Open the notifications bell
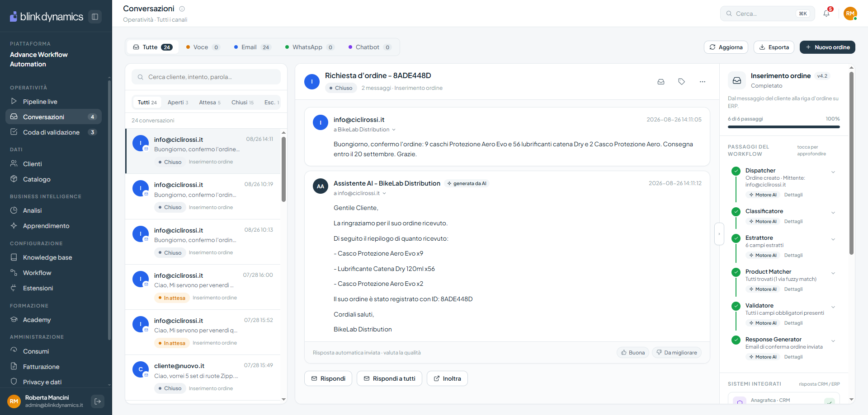 826,14
